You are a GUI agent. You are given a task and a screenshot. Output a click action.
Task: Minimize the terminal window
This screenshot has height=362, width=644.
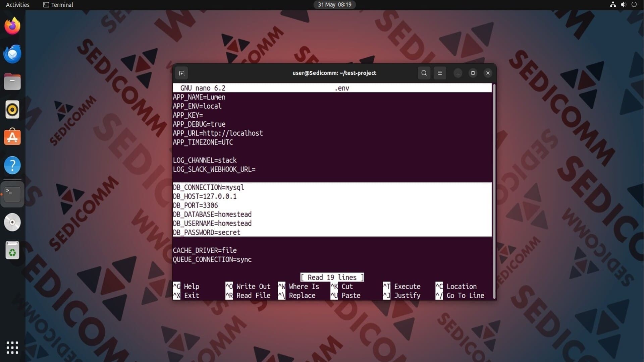tap(458, 73)
